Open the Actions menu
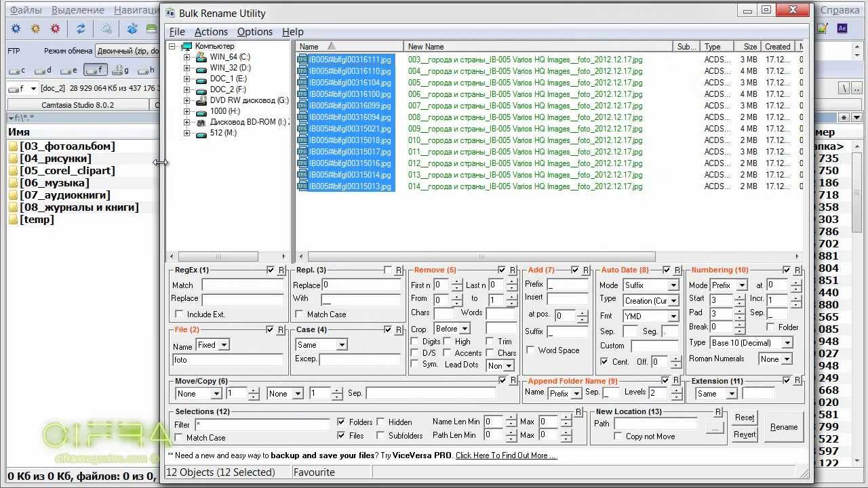868x488 pixels. click(x=211, y=32)
